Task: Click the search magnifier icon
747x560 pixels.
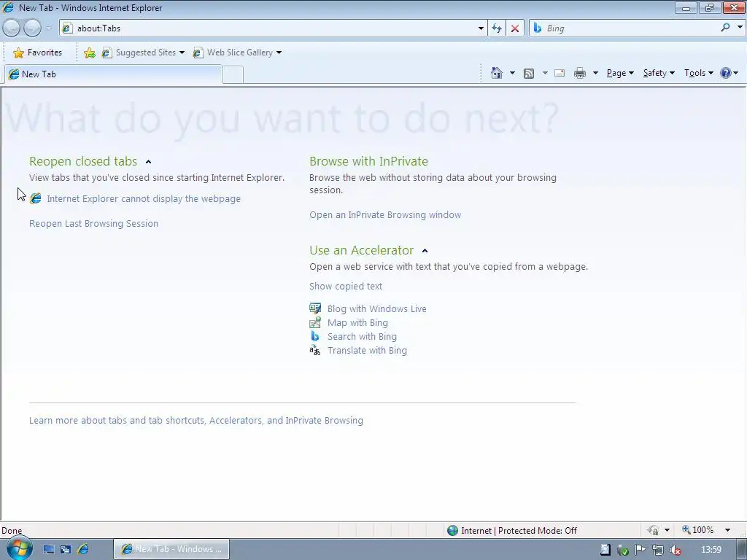Action: [x=726, y=28]
